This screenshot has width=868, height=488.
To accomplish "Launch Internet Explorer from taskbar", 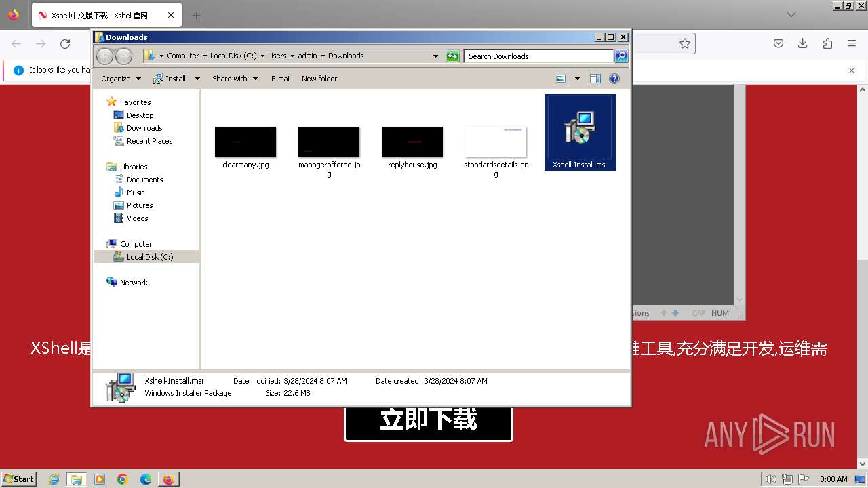I will tap(54, 479).
